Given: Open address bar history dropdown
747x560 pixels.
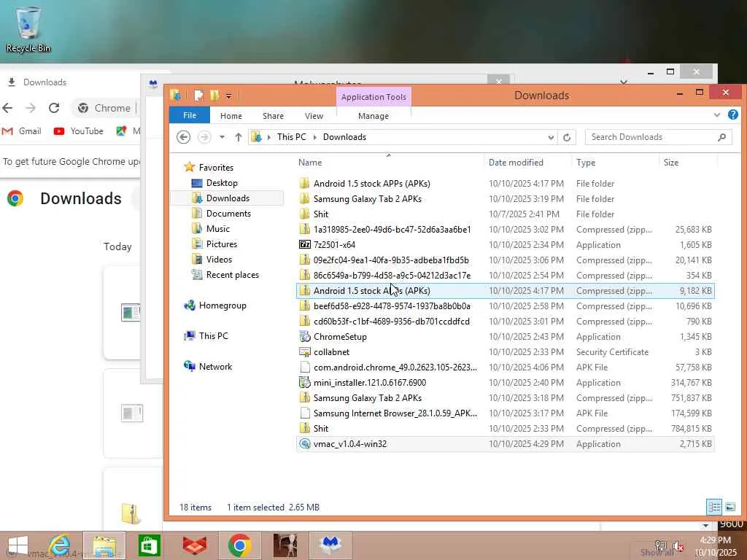Looking at the screenshot, I should 551,137.
